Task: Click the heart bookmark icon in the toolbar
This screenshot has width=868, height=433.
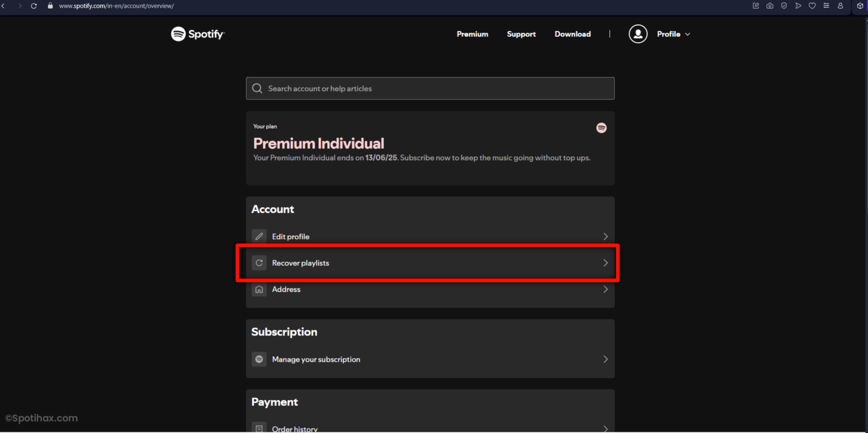Action: coord(812,5)
